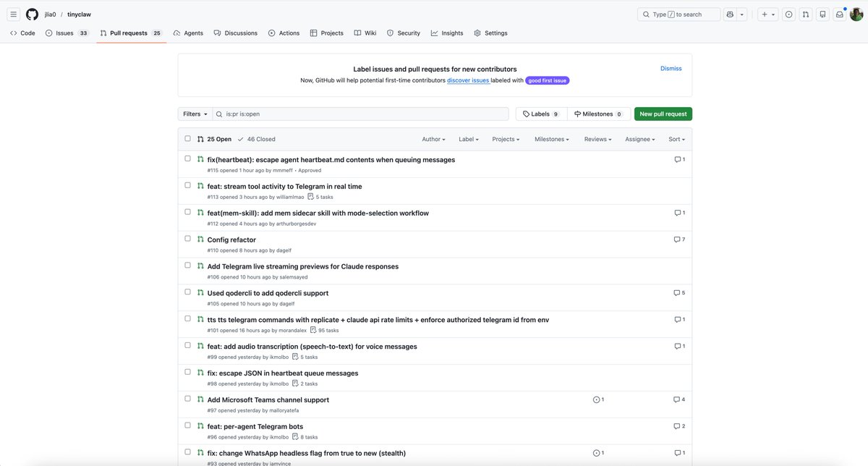Open the pull requests icon in the top header
This screenshot has width=868, height=466.
point(806,14)
